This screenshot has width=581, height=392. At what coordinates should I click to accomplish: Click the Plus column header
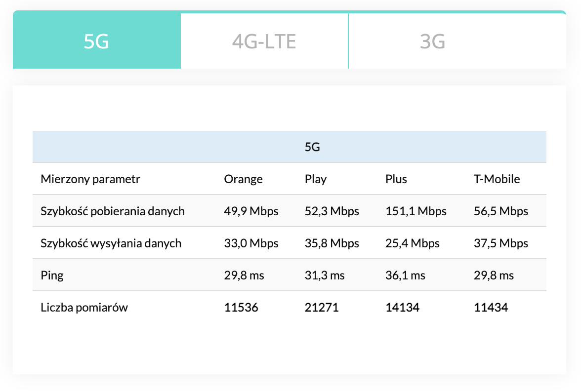click(396, 179)
